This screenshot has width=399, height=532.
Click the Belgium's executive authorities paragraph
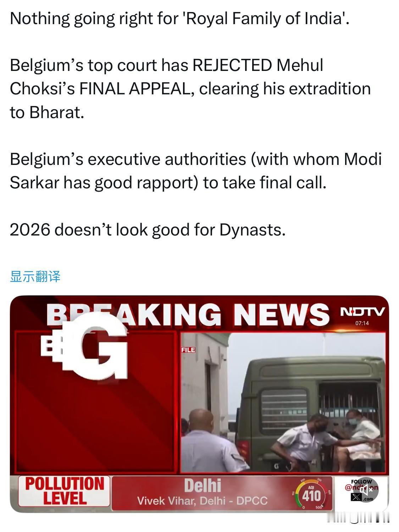195,171
